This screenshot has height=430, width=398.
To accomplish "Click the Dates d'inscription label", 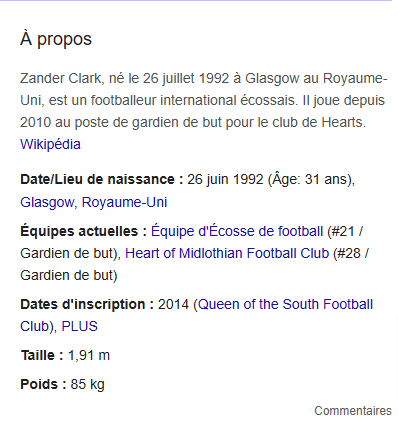I will [x=87, y=304].
